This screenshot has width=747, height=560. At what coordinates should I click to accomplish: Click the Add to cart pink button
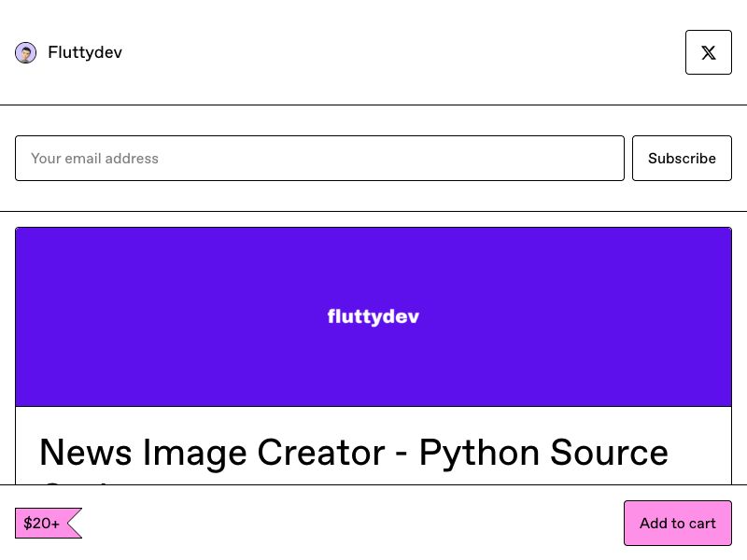pyautogui.click(x=678, y=524)
